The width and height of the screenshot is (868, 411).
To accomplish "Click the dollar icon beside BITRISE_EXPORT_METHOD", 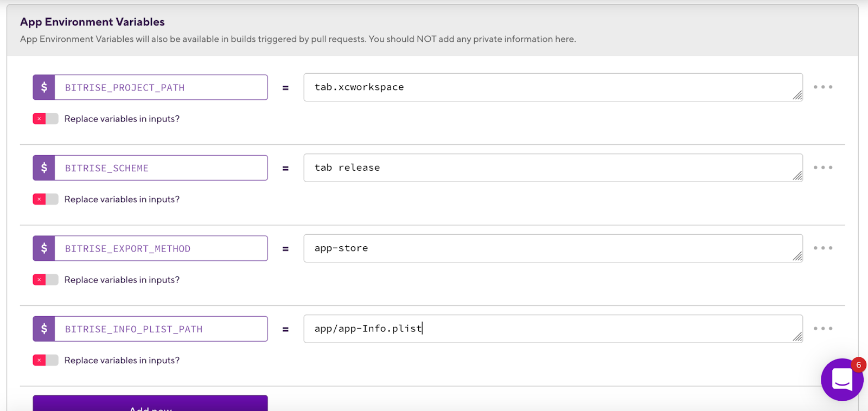I will 44,248.
